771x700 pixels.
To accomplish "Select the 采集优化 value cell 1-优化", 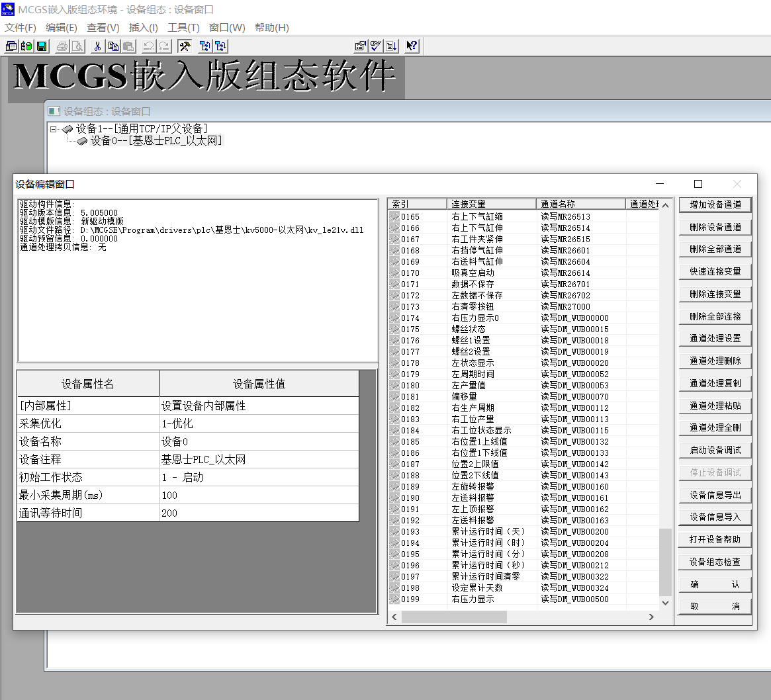I will coord(258,423).
